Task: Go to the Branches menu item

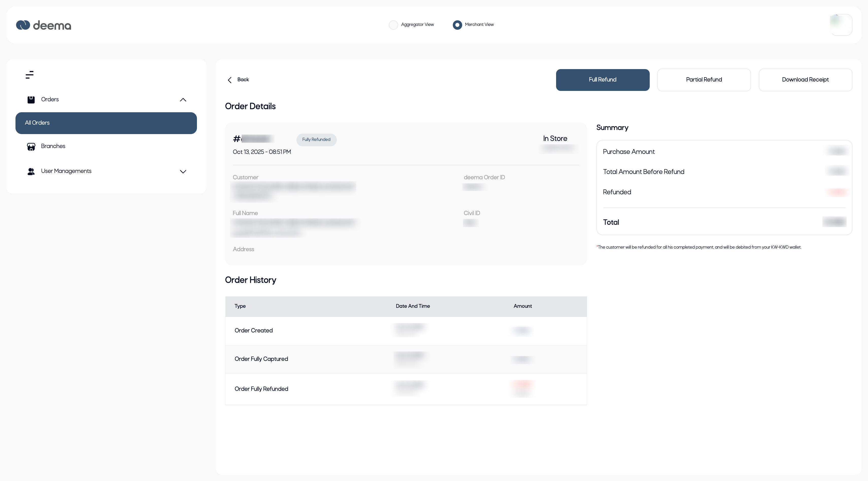Action: pos(53,146)
